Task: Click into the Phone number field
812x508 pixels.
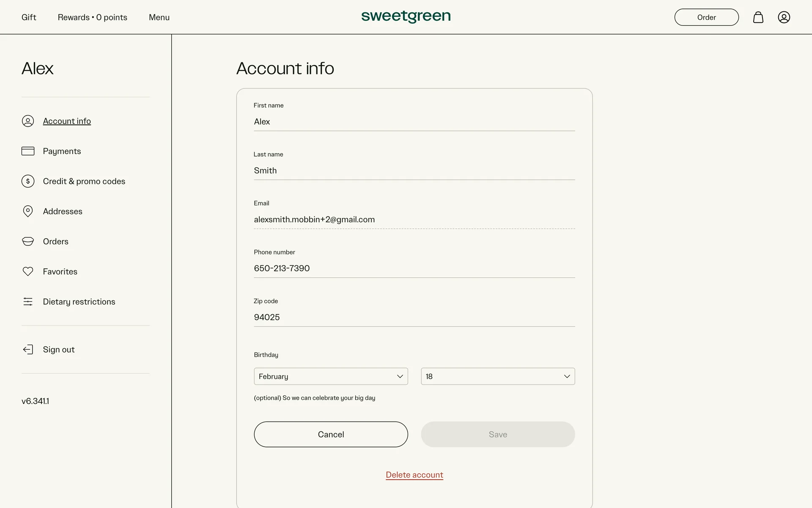Action: [x=414, y=268]
